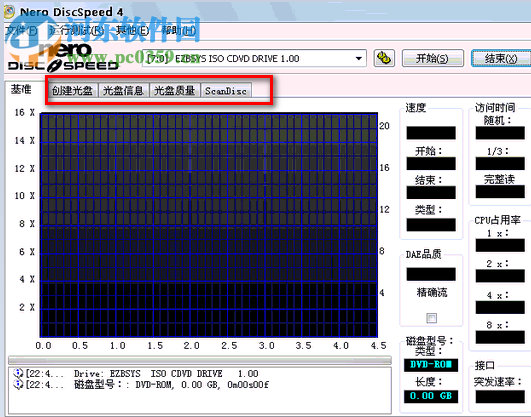Open the 运行测试(R) menu
This screenshot has height=417, width=531.
pyautogui.click(x=77, y=31)
